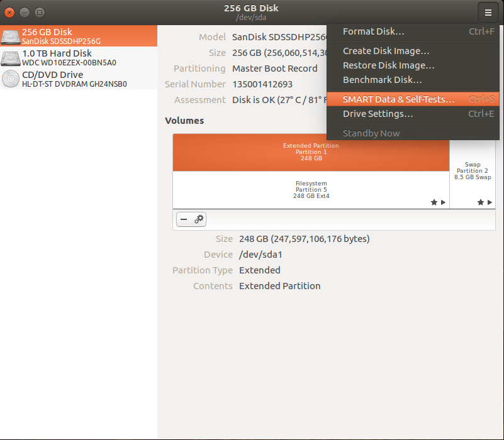504x440 pixels.
Task: Click the Extended Partition contents value
Action: (x=279, y=286)
